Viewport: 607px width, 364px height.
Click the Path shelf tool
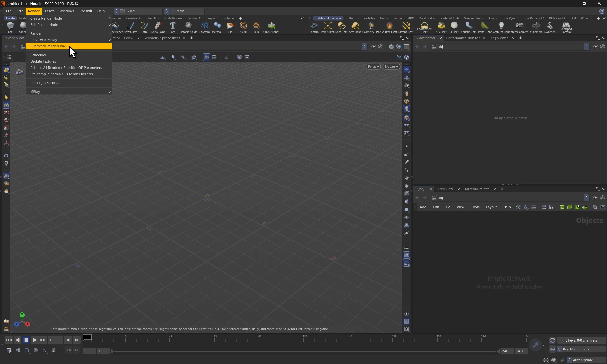(144, 27)
